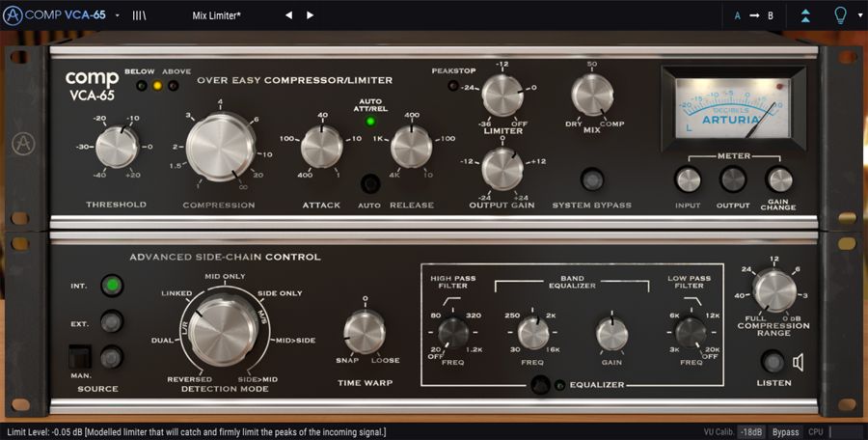Select the A compare slot

pyautogui.click(x=738, y=16)
